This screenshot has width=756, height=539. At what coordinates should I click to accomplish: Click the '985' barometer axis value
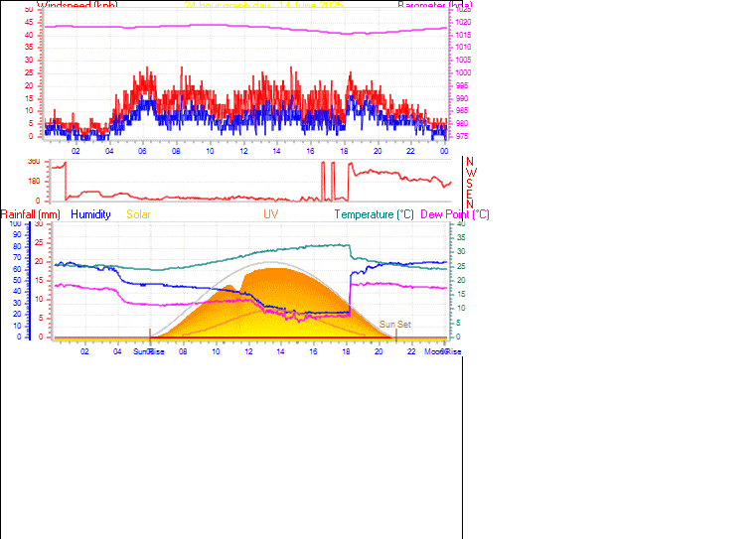[461, 111]
